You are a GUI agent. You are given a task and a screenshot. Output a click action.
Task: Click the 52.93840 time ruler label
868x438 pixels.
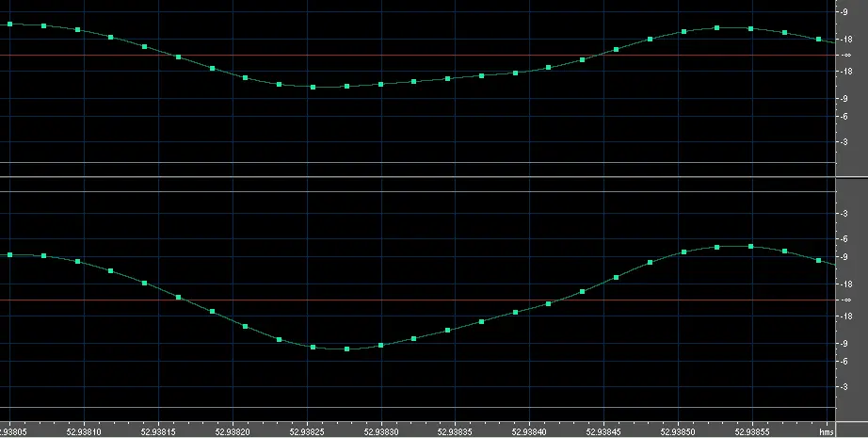(529, 431)
